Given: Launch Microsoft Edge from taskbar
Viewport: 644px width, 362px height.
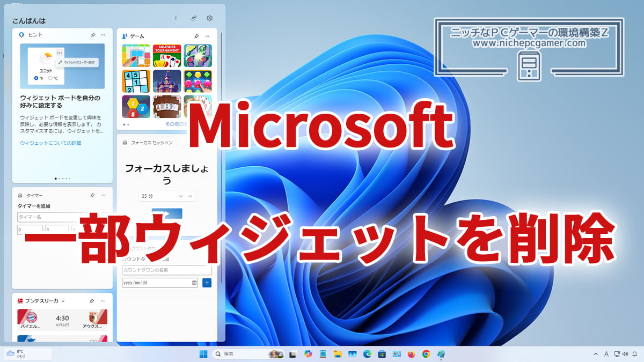Looking at the screenshot, I should pyautogui.click(x=368, y=354).
